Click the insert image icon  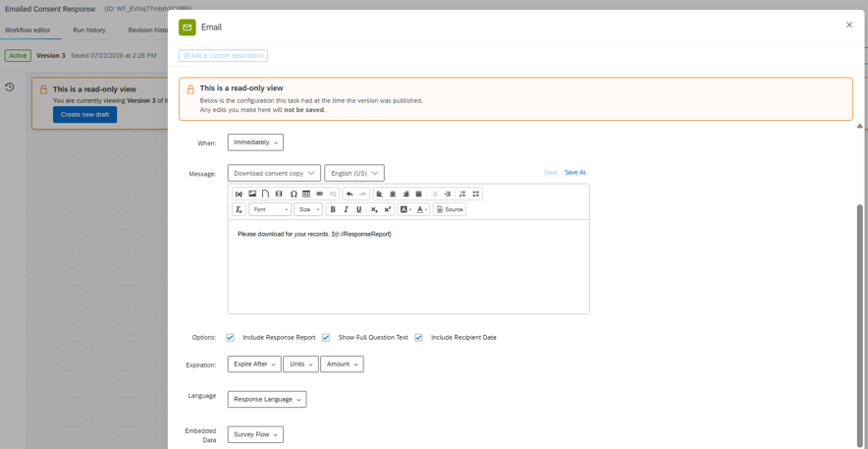click(252, 194)
